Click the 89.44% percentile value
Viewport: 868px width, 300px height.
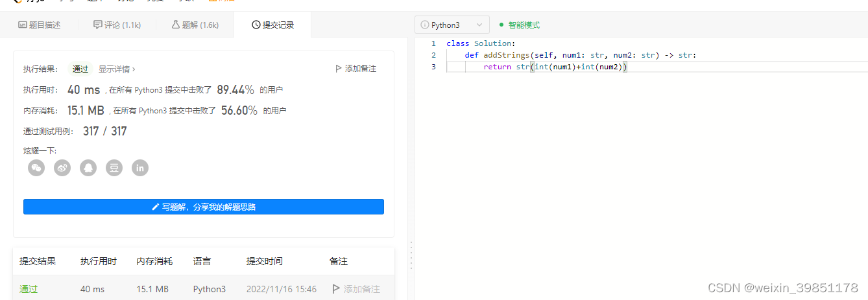pos(235,90)
